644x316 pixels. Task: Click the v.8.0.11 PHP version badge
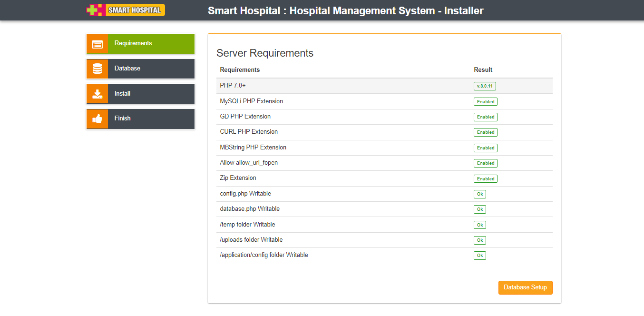pos(485,86)
